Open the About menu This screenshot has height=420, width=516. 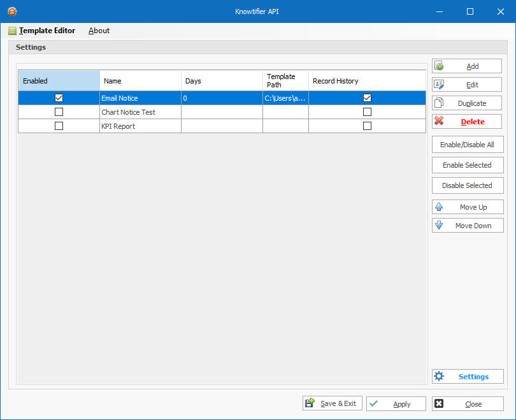pyautogui.click(x=99, y=31)
